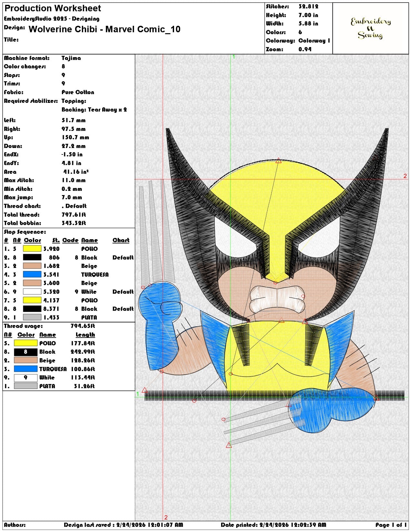This screenshot has width=411, height=532.
Task: Click the Production Worksheet heading
Action: [53, 8]
